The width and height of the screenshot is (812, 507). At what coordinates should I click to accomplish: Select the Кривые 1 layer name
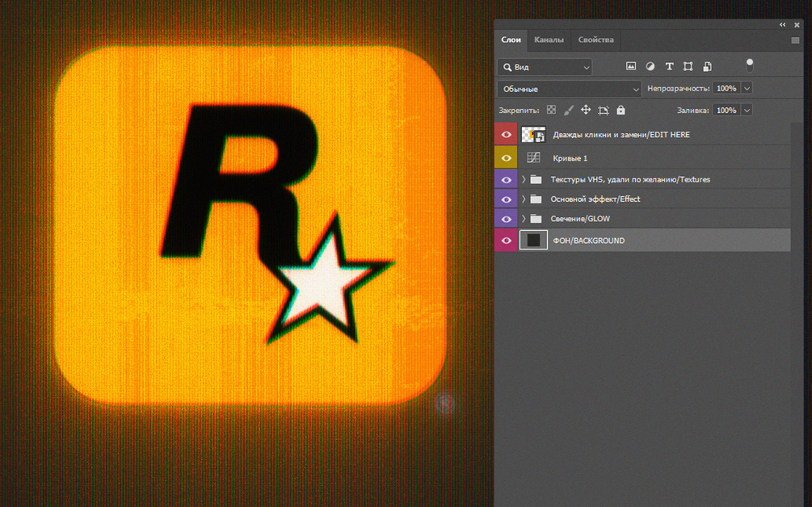(570, 158)
